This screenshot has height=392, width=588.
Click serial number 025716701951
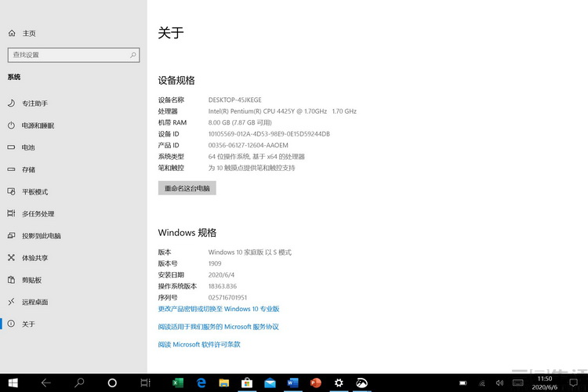(x=227, y=297)
